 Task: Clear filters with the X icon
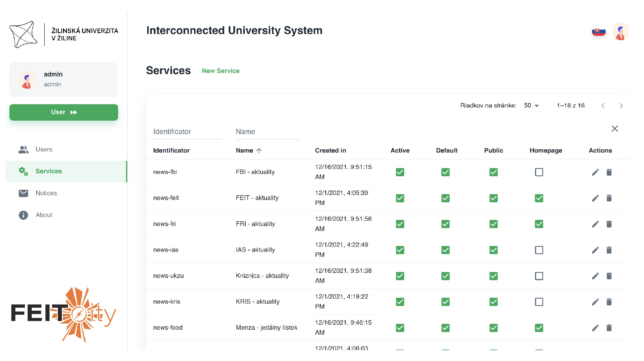[x=614, y=129]
